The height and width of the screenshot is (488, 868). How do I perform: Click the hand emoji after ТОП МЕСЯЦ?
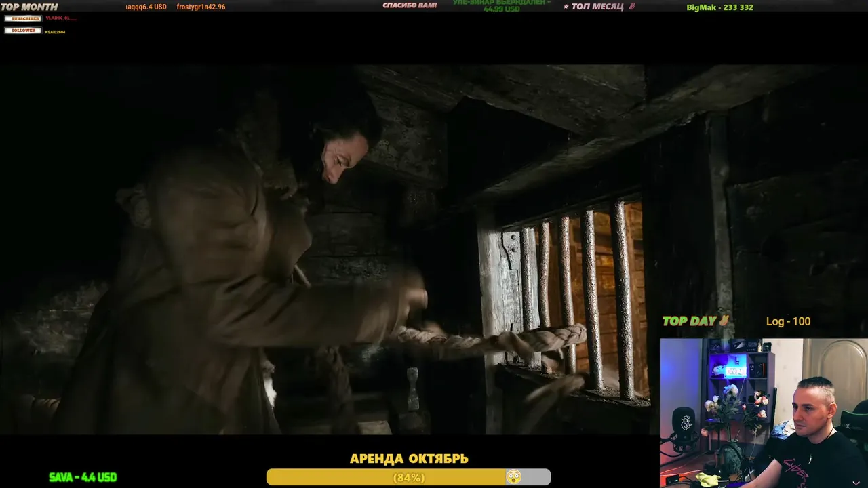(632, 6)
